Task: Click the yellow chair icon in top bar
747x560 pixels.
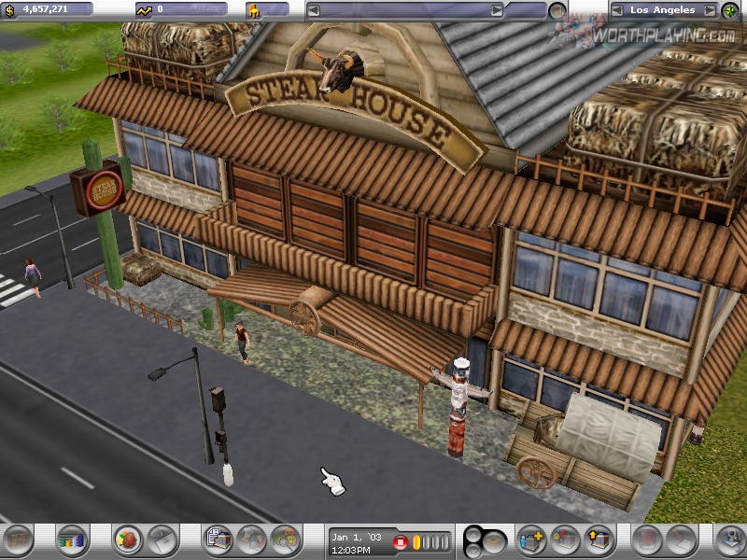Action: (254, 10)
